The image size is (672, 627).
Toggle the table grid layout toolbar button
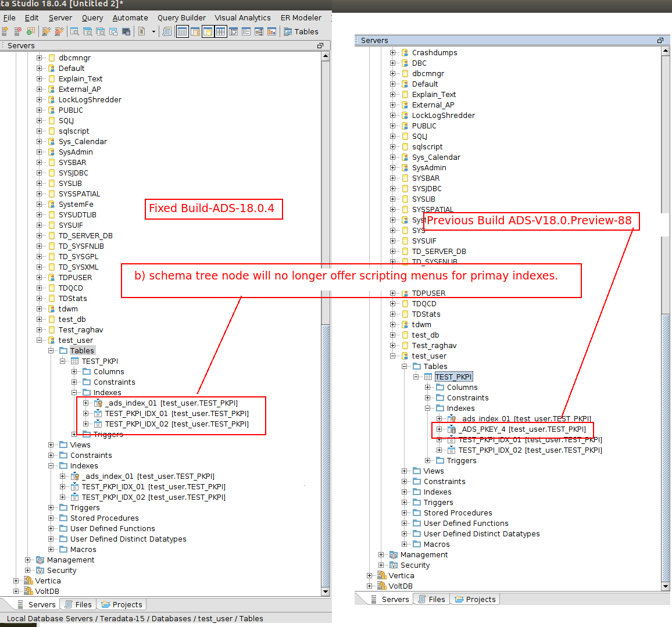221,32
